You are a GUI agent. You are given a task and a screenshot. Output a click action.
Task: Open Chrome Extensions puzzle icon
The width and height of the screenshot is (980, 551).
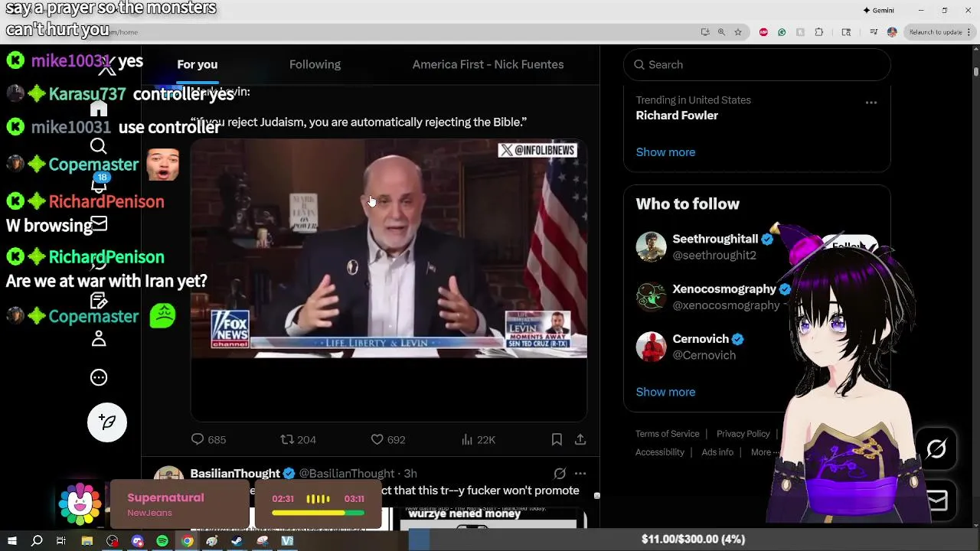(819, 32)
